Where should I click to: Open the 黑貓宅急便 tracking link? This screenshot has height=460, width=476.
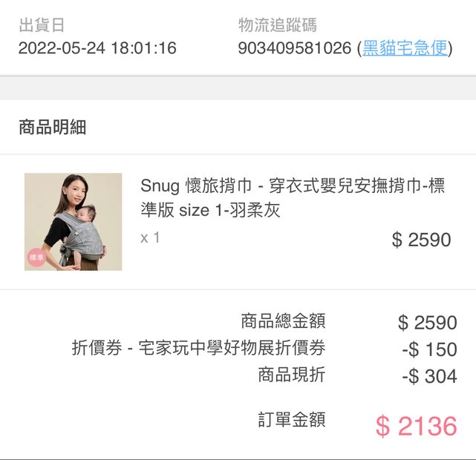tap(405, 49)
